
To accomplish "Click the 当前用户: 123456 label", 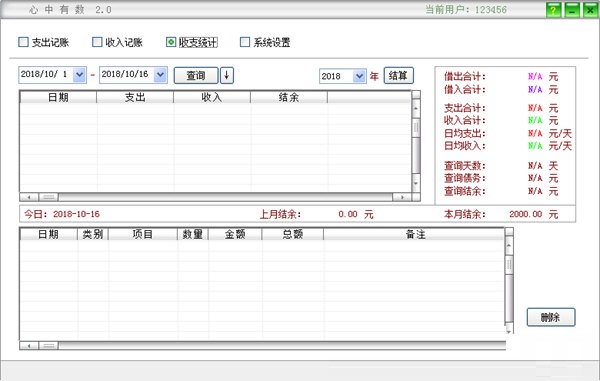I will (466, 10).
